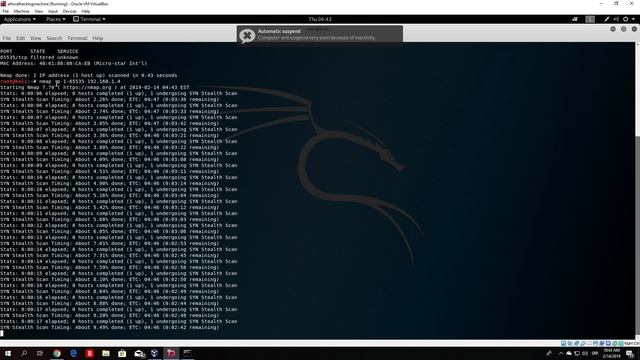The width and height of the screenshot is (640, 360).
Task: Open Microsoft Store from taskbar
Action: 122,353
